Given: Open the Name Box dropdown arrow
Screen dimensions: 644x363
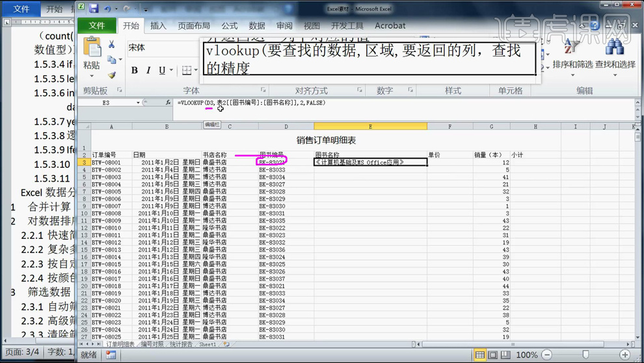Looking at the screenshot, I should (x=138, y=103).
